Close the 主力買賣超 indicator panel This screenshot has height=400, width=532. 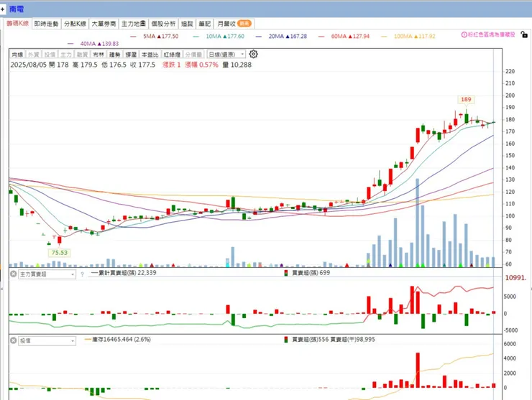13,274
